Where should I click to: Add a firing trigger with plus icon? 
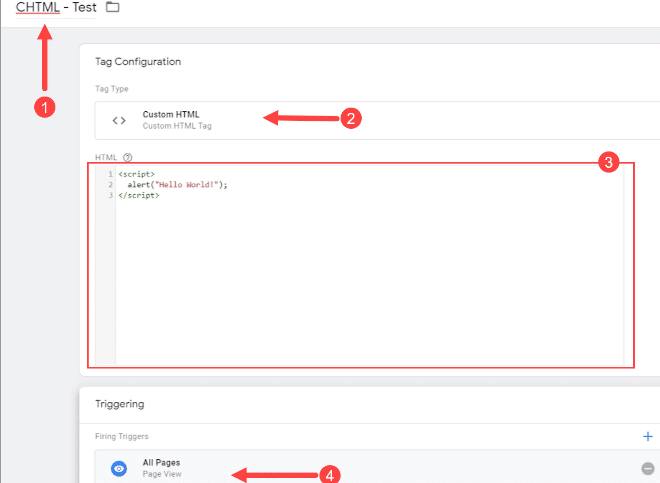pos(648,436)
